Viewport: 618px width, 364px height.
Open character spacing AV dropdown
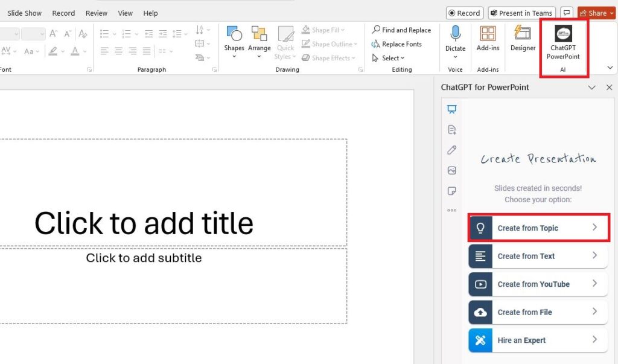pyautogui.click(x=8, y=51)
